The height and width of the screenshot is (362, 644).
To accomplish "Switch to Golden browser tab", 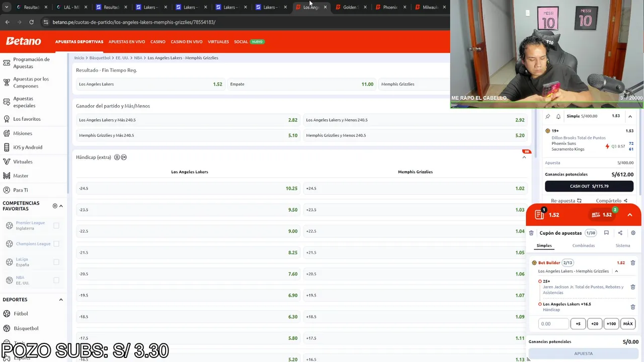I will point(350,7).
